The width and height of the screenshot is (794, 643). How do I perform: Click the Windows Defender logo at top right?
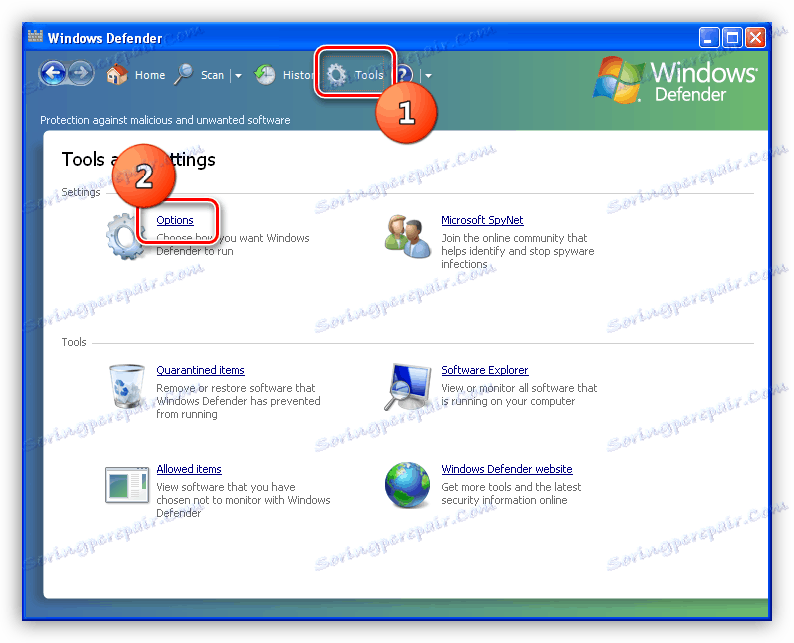click(676, 80)
